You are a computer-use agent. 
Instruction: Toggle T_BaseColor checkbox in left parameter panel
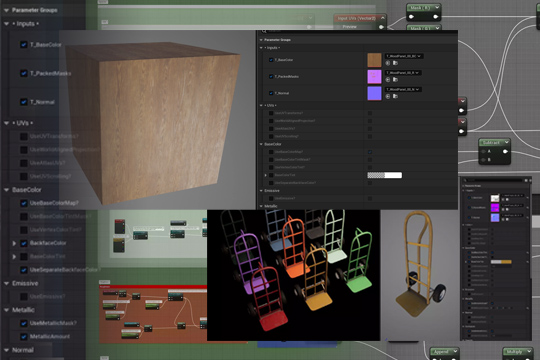[x=23, y=44]
